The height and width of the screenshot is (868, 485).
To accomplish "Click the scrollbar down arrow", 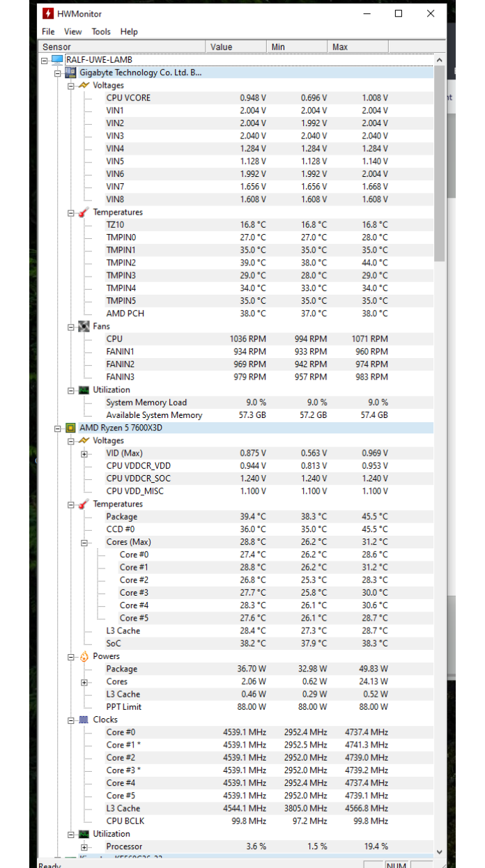I will point(439,851).
